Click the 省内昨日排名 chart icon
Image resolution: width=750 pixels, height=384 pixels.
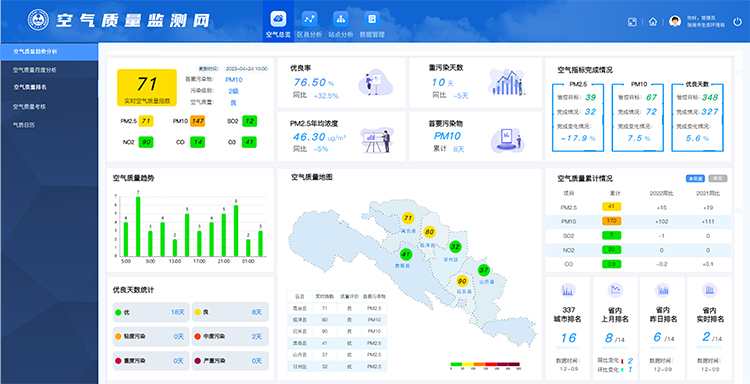(x=662, y=290)
